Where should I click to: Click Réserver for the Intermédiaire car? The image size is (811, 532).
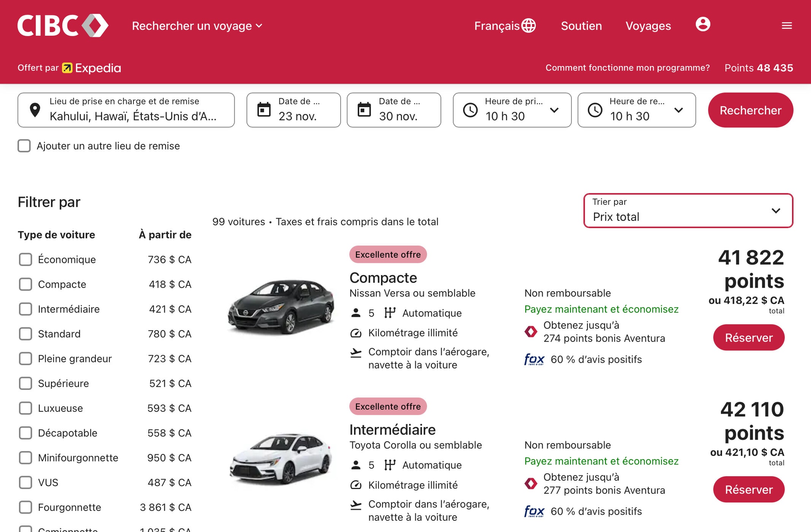pos(749,489)
